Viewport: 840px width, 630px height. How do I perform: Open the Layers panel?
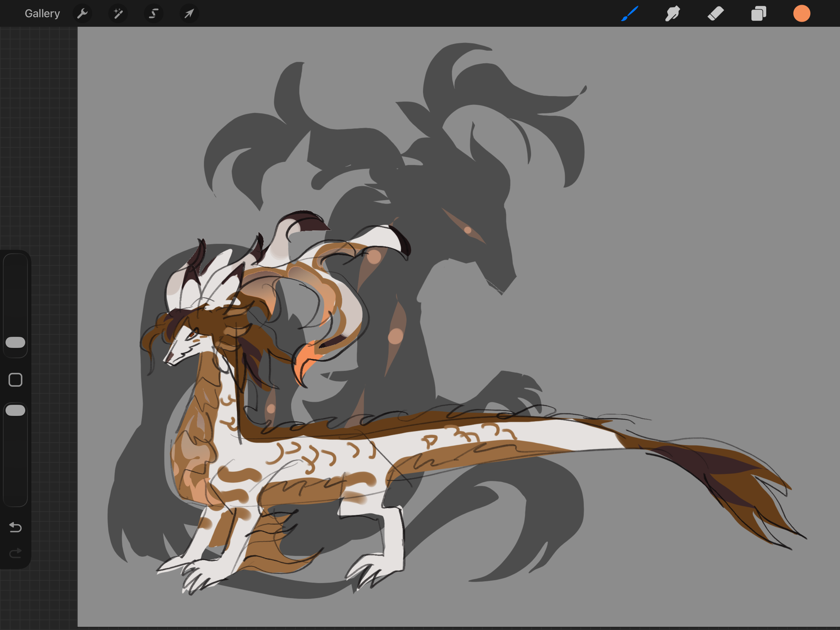click(x=758, y=14)
